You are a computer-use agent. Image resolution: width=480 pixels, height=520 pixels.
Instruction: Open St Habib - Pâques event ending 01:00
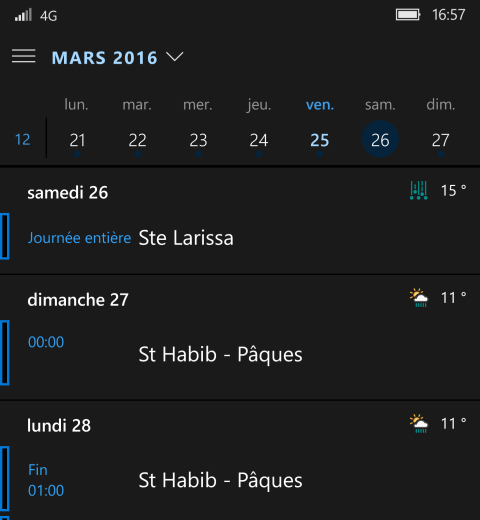tap(240, 479)
